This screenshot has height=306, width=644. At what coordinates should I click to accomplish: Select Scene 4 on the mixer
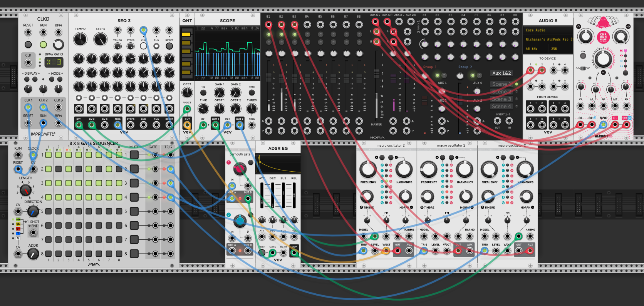point(501,106)
